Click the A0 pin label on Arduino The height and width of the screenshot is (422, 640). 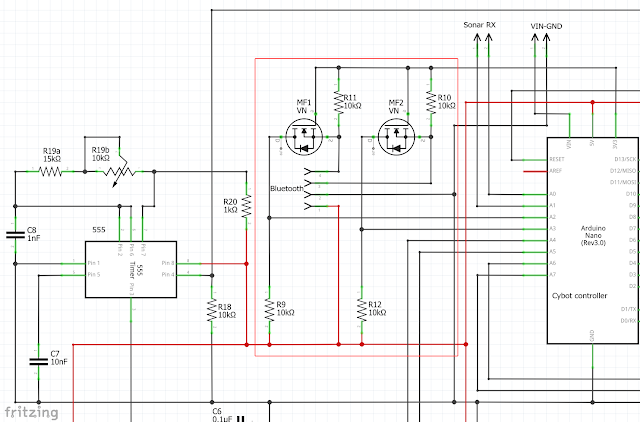[553, 194]
